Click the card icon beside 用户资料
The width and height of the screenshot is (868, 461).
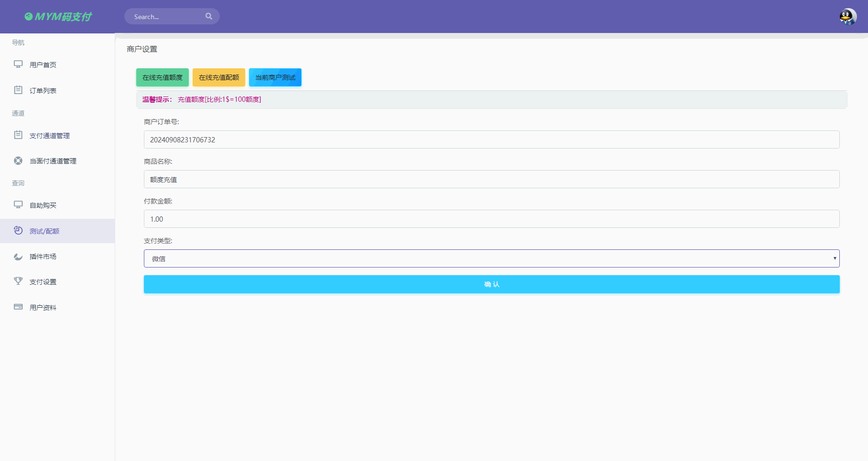coord(18,307)
